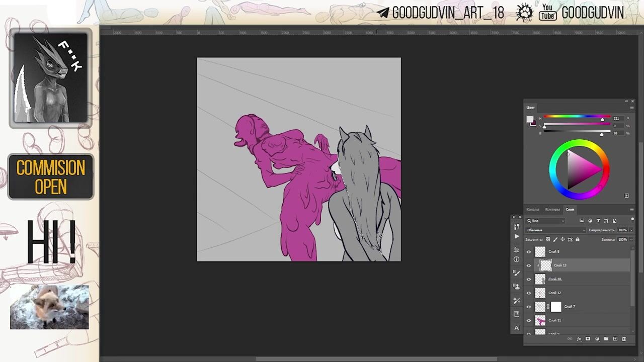The image size is (644, 362).
Task: Expand the opacity dropdown arrow
Action: tap(631, 230)
